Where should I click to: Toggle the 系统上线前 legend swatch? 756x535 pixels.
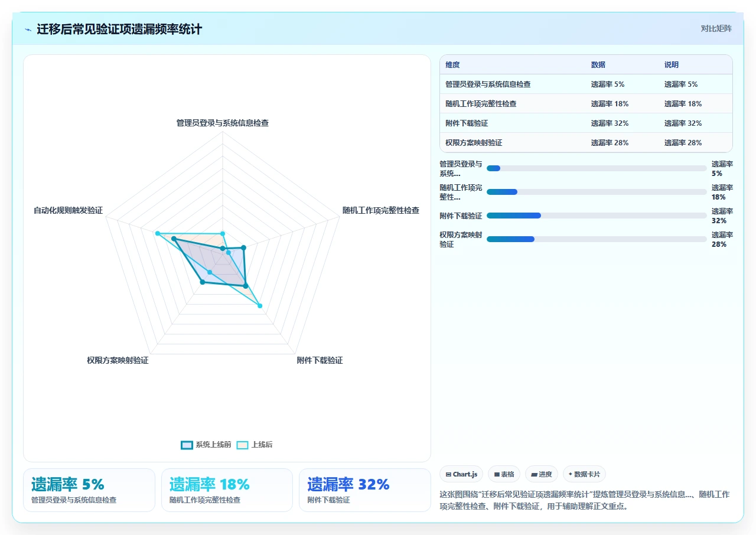187,445
